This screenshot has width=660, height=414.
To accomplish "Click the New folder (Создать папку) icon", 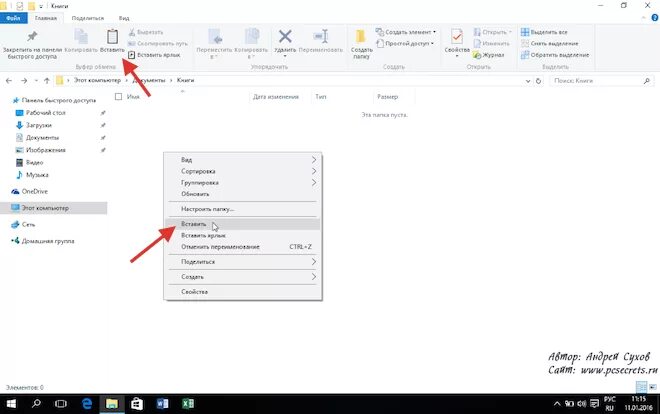I will [x=361, y=37].
